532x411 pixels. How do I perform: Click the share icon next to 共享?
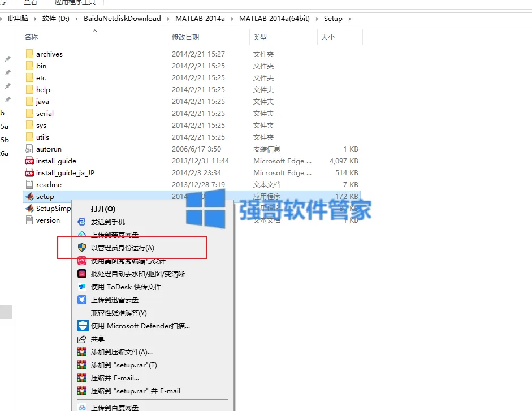click(82, 339)
